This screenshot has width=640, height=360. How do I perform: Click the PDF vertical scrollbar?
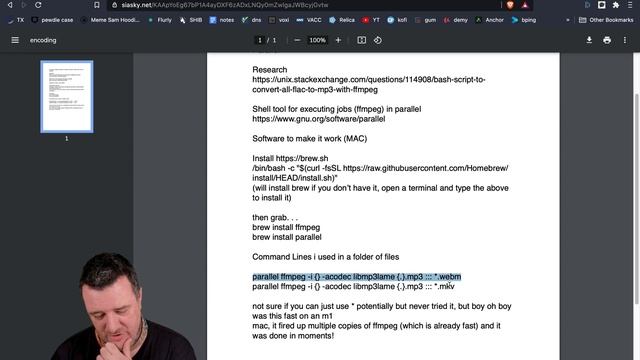point(637,199)
